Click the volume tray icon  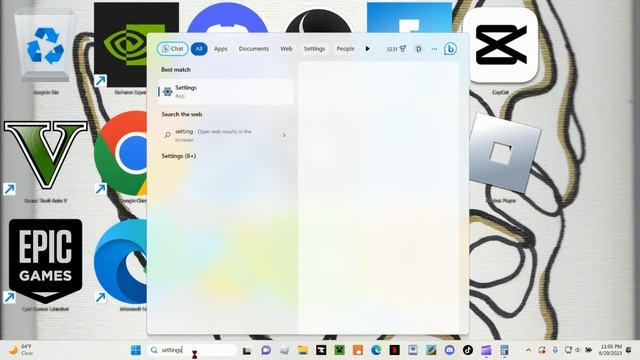[x=577, y=350]
